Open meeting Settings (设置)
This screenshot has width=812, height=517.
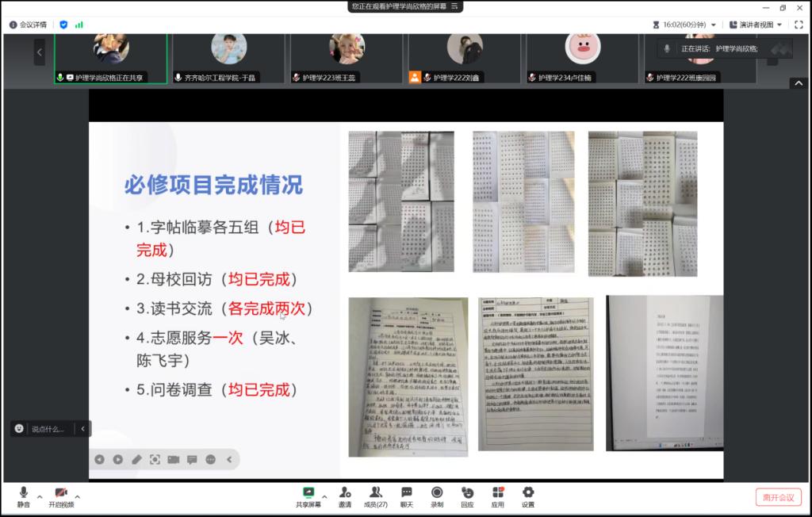click(x=528, y=496)
